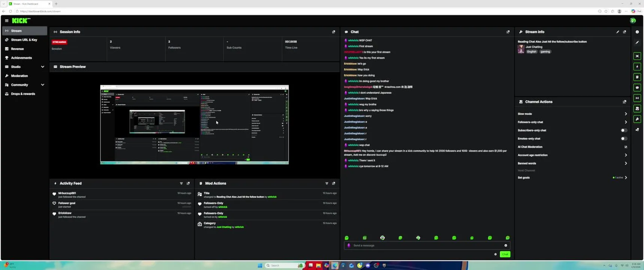This screenshot has width=644, height=270.
Task: Click the stream preview video
Action: point(194,124)
